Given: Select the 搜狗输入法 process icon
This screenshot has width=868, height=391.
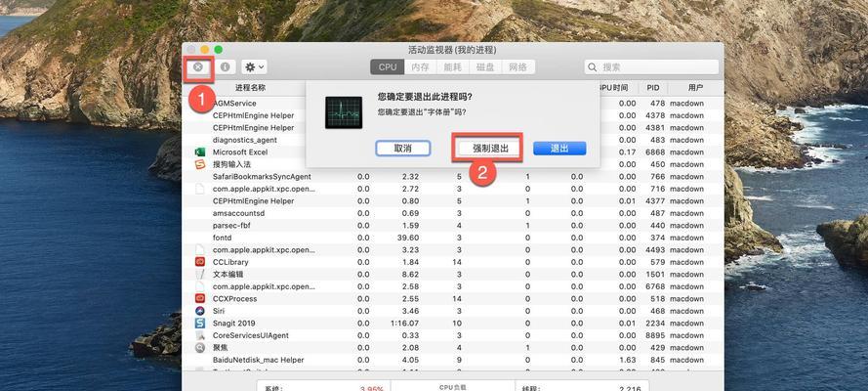Looking at the screenshot, I should click(x=200, y=164).
